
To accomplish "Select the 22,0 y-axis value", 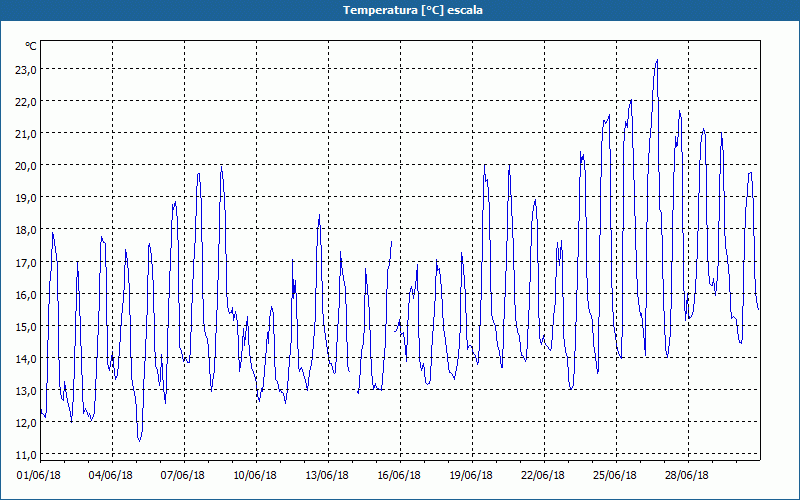I will point(26,102).
